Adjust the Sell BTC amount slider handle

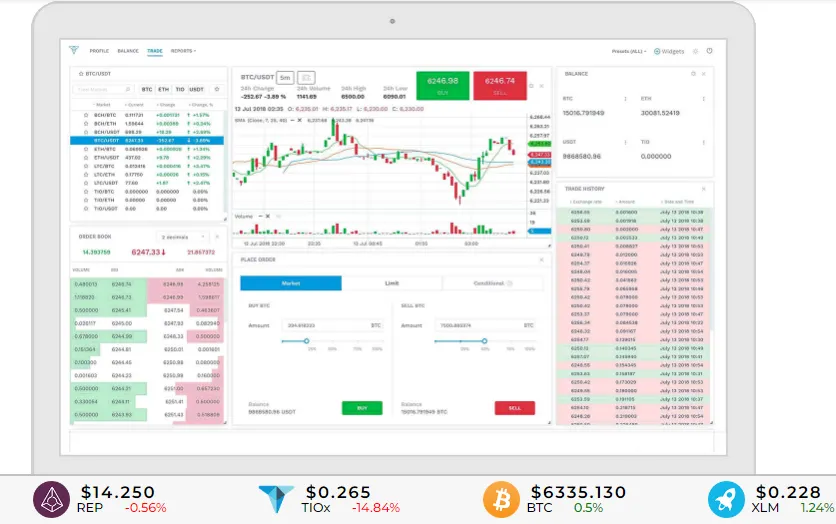(x=484, y=341)
